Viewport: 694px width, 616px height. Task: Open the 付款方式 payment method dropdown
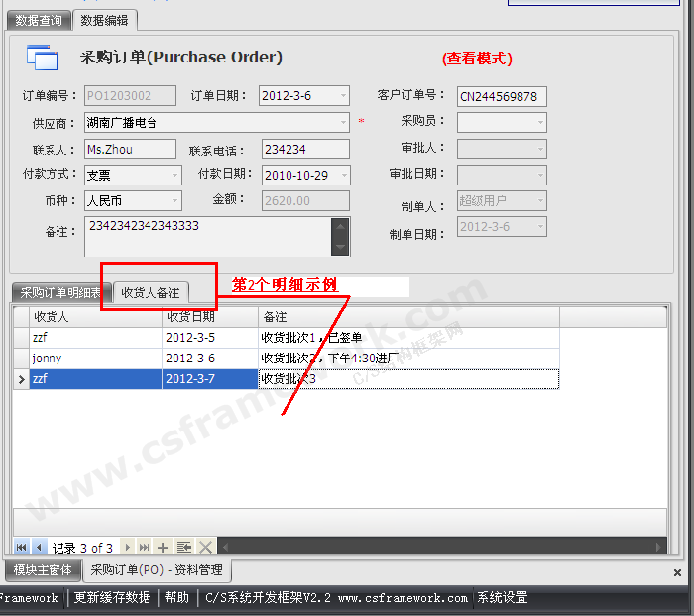pos(174,175)
